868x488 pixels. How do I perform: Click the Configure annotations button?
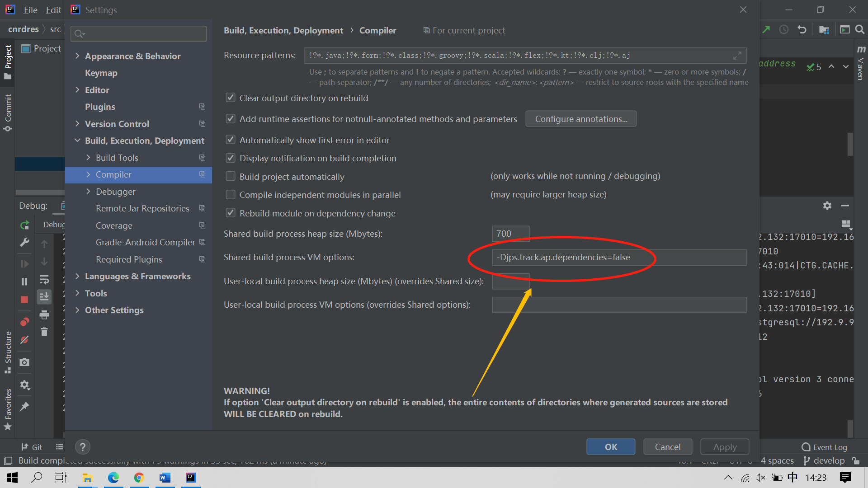click(581, 119)
